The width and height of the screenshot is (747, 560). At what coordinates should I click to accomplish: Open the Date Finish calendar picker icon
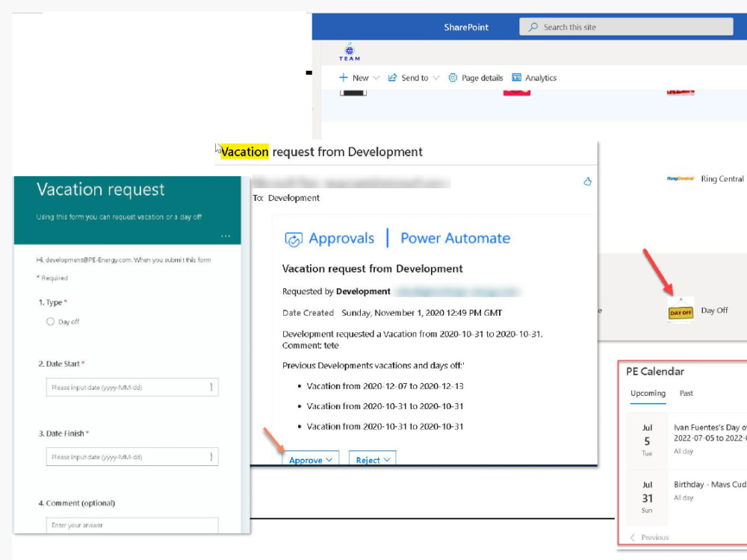[211, 457]
